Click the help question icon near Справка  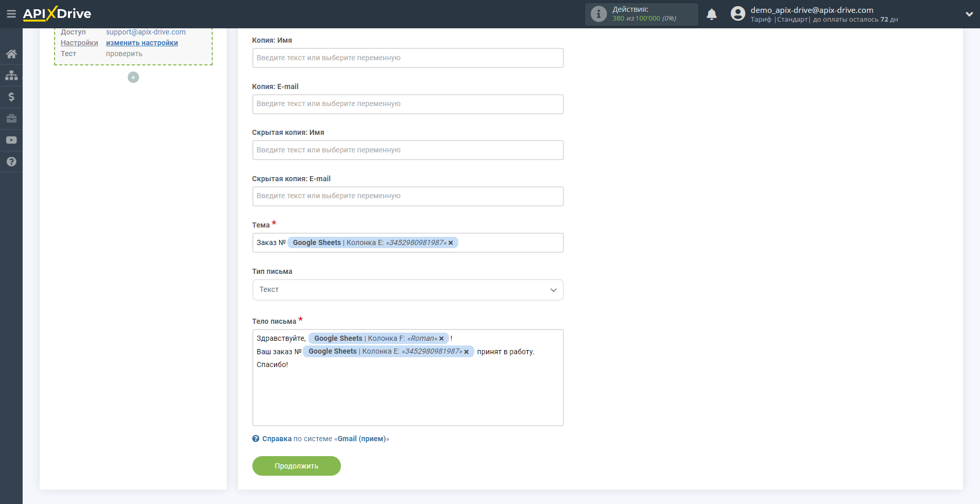255,439
